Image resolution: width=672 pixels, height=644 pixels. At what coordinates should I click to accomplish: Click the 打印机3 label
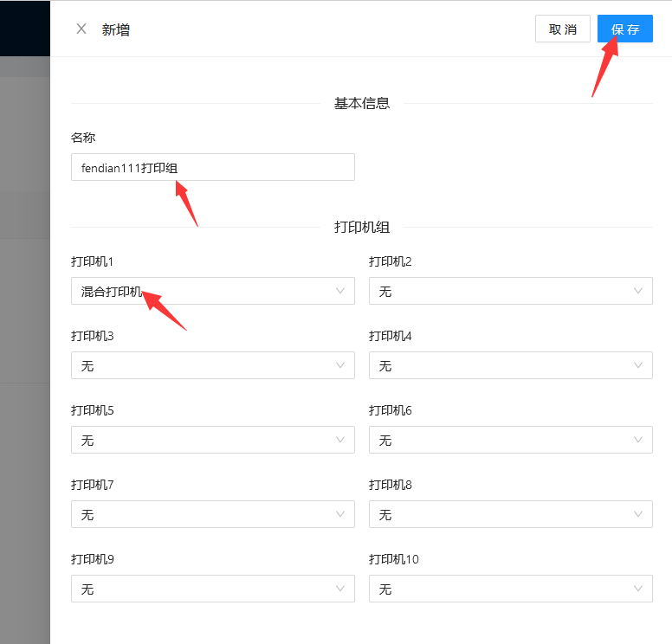point(92,336)
